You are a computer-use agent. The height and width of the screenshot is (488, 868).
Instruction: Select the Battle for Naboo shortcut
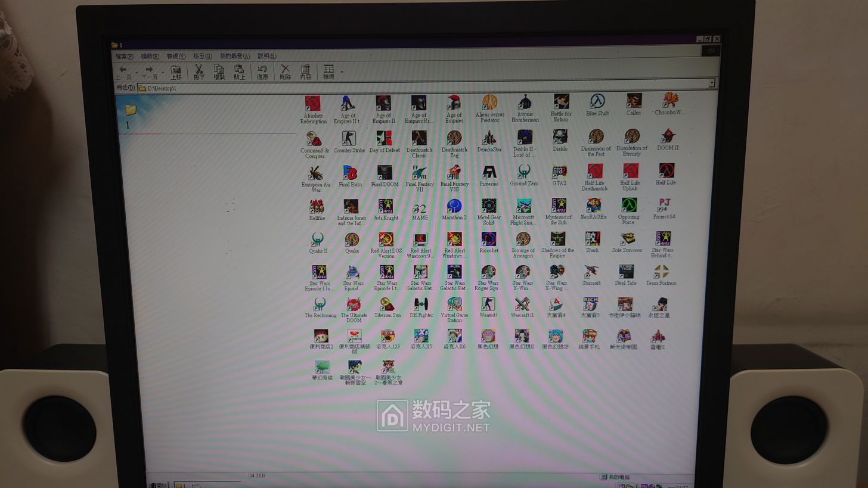561,108
